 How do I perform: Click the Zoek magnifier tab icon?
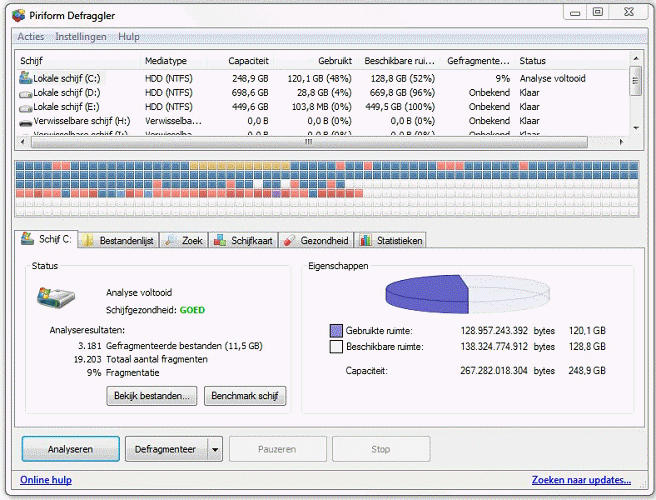[171, 240]
